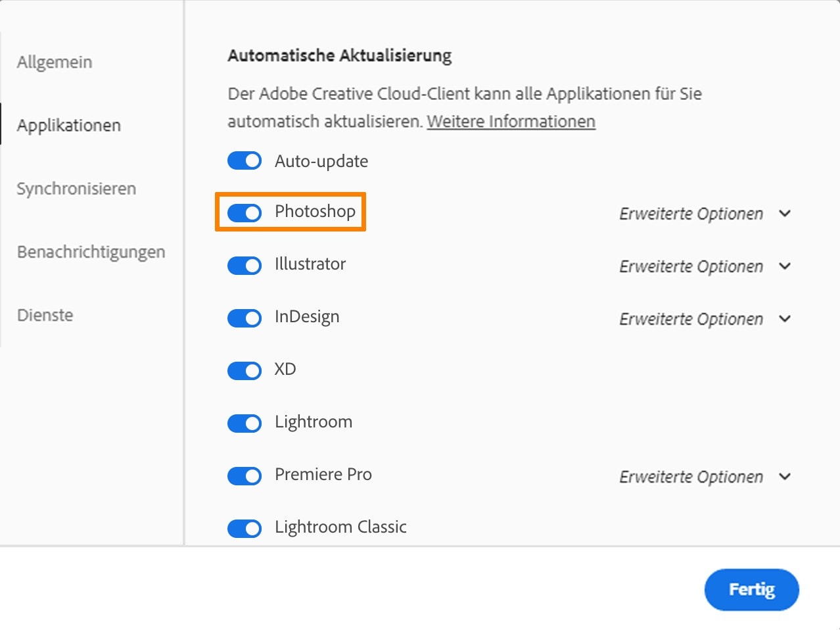
Task: Expand Illustrator Erweiterte Optionen chevron
Action: coord(785,266)
